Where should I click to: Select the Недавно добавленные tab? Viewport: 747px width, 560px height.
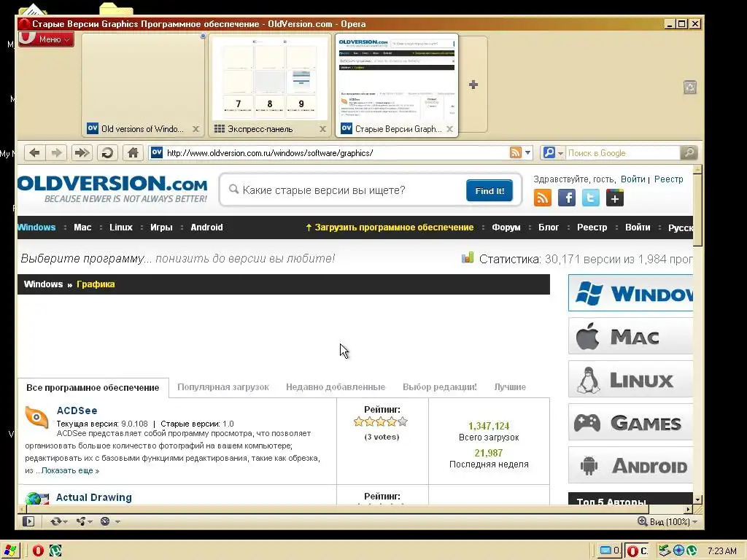pyautogui.click(x=336, y=387)
